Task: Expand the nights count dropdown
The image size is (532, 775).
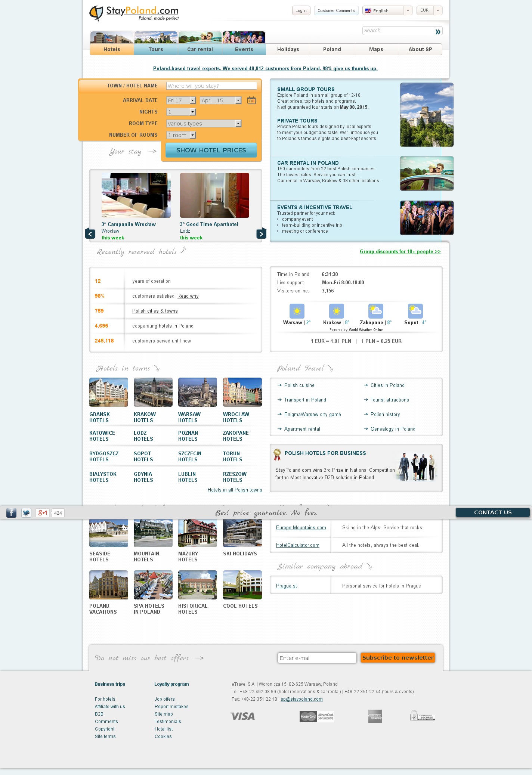Action: 181,112
